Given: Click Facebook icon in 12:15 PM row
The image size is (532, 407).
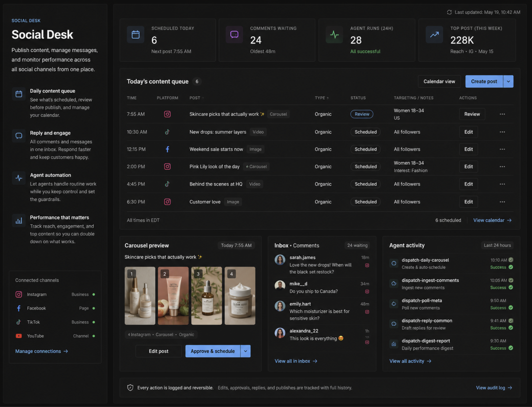Looking at the screenshot, I should click(x=167, y=149).
